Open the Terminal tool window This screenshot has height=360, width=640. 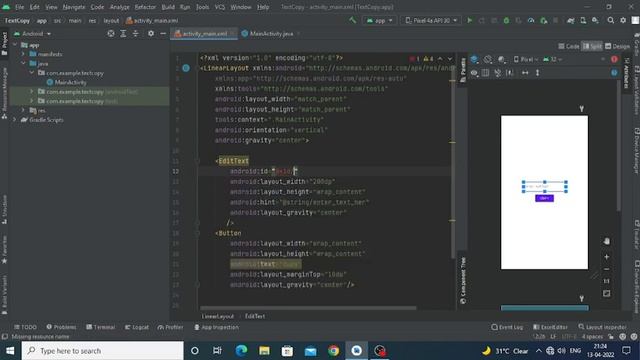pos(100,327)
